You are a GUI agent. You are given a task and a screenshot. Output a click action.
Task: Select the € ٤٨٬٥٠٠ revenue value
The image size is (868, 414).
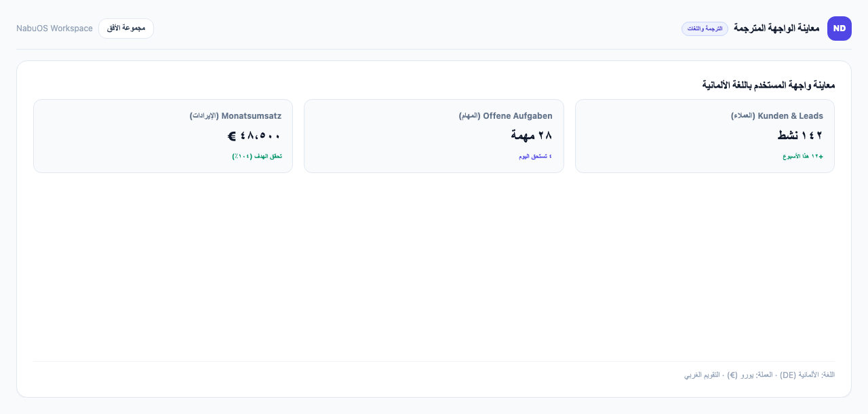[254, 135]
